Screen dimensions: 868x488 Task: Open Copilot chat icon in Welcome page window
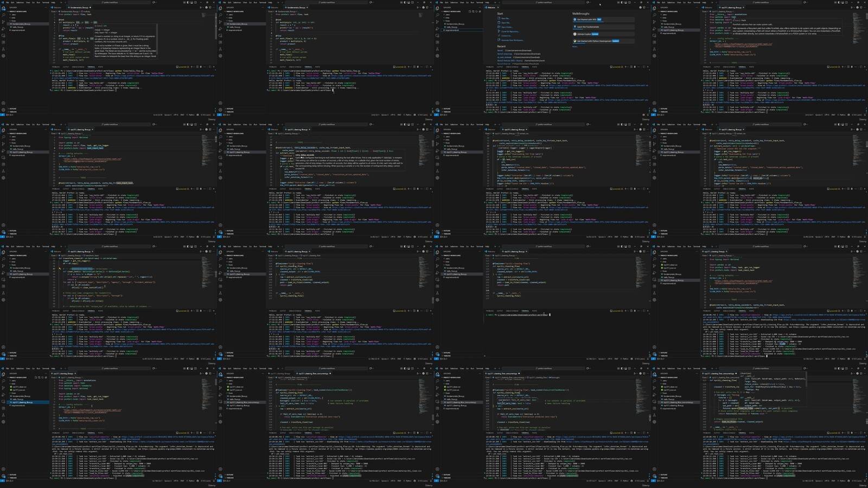tap(588, 2)
